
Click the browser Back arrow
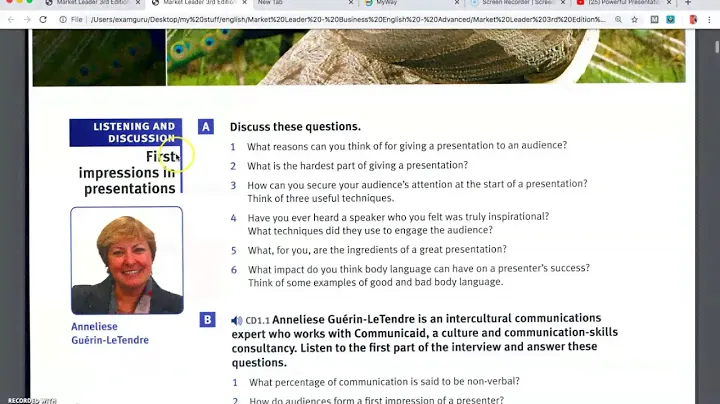[x=10, y=19]
